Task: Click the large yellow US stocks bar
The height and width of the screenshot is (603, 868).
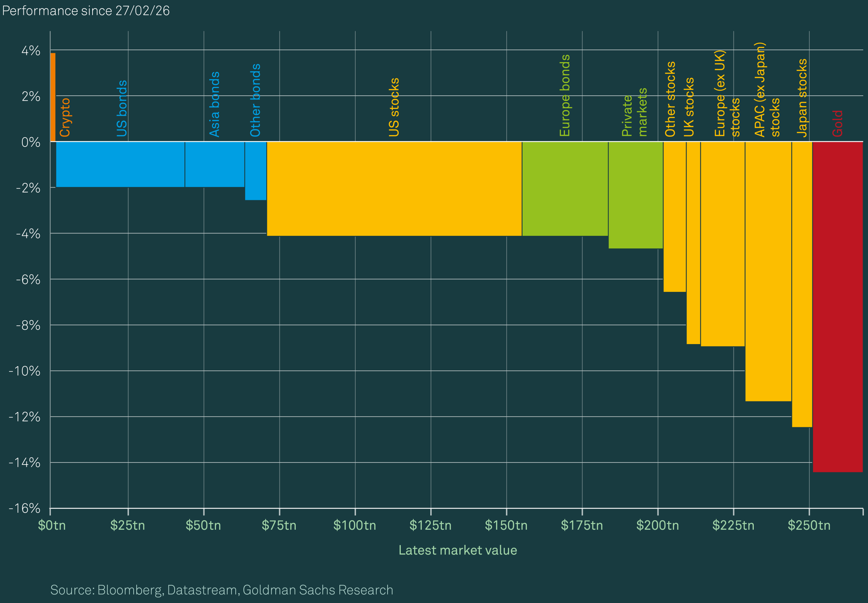Action: pyautogui.click(x=394, y=189)
